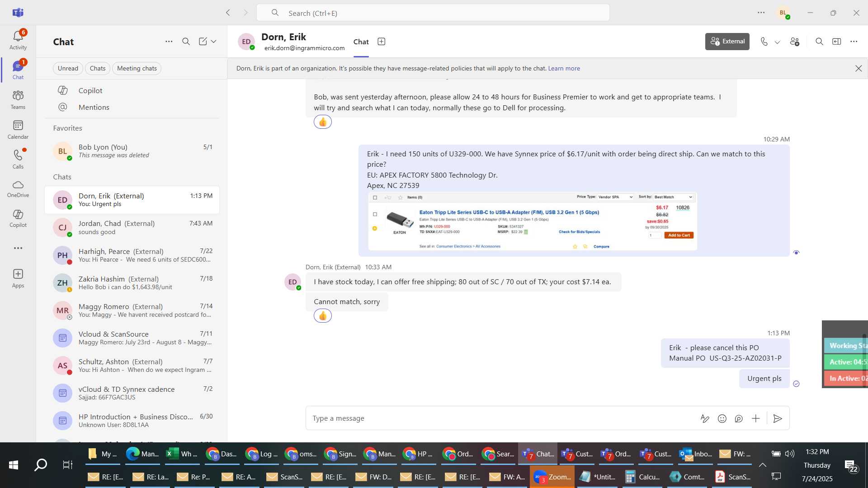The height and width of the screenshot is (488, 868).
Task: Open Calls in left rail
Action: click(x=18, y=160)
